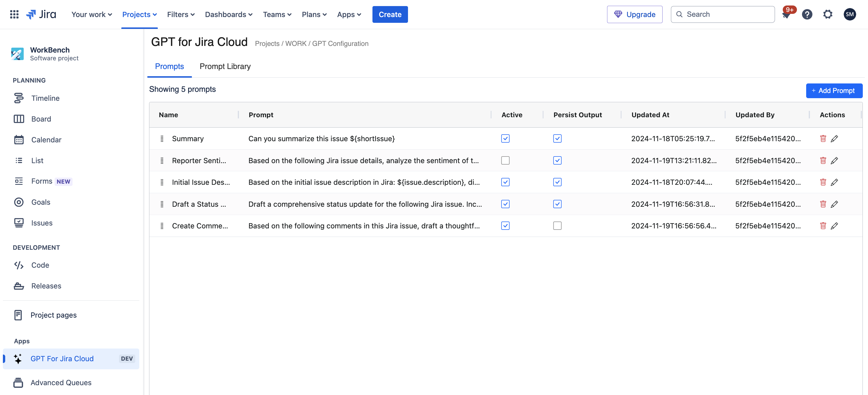Click the help question mark icon

tap(807, 14)
